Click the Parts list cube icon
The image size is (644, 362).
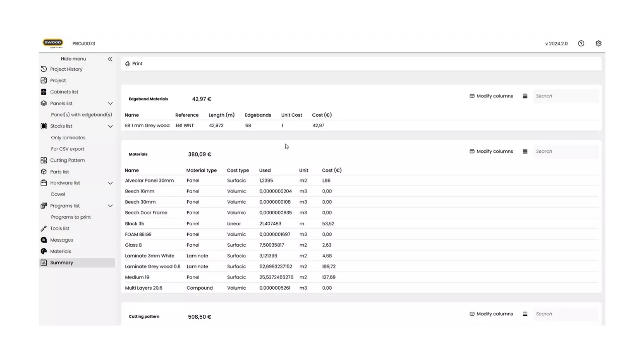click(x=44, y=172)
